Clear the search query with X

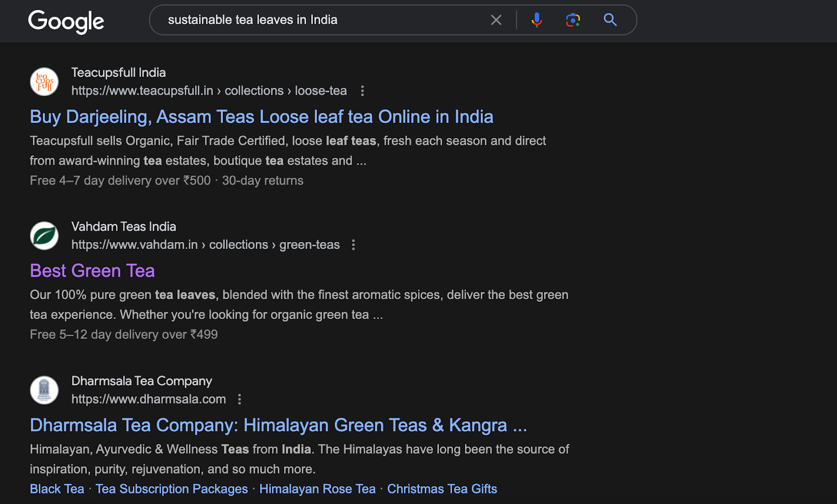pyautogui.click(x=496, y=20)
